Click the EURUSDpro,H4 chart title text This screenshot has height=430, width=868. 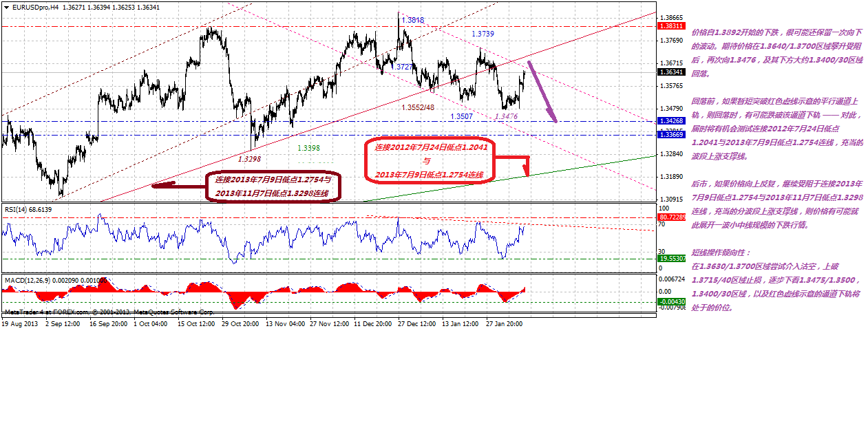pos(34,7)
